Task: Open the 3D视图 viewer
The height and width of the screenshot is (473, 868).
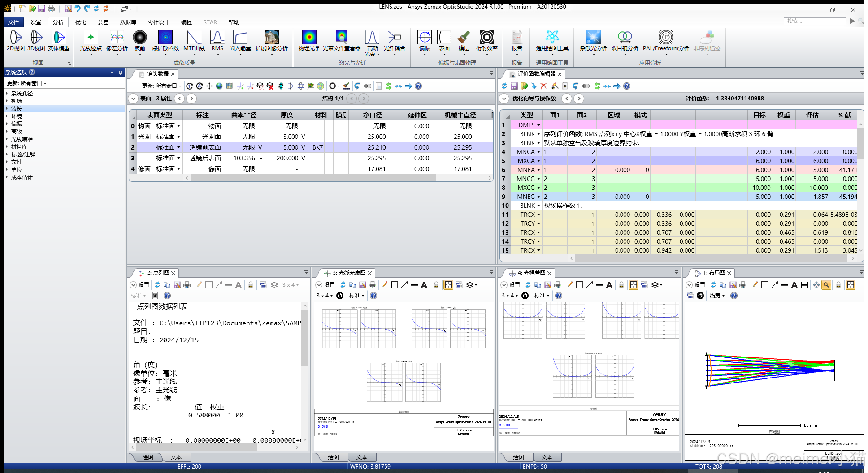Action: [x=36, y=41]
